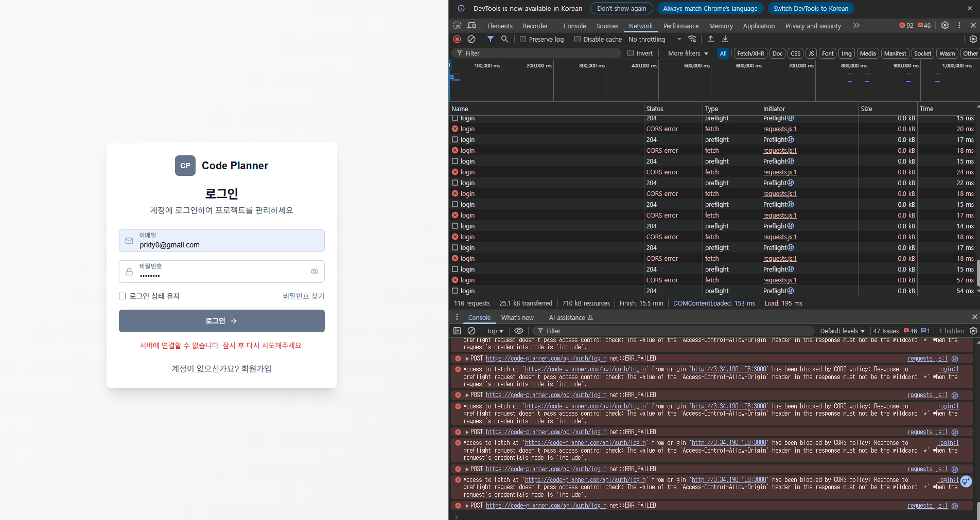The image size is (980, 520).
Task: Toggle the network filter funnel icon
Action: [491, 39]
